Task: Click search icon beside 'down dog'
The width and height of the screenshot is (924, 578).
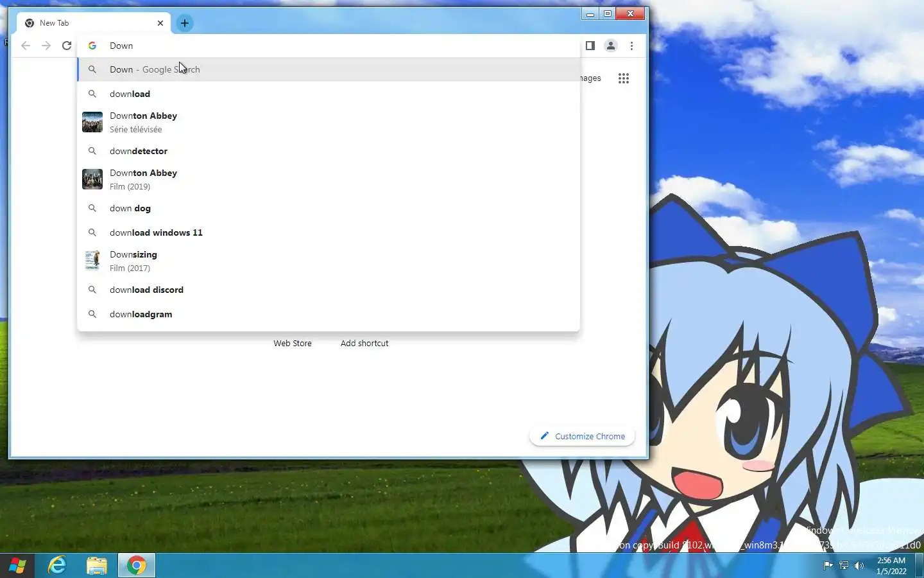Action: tap(92, 208)
